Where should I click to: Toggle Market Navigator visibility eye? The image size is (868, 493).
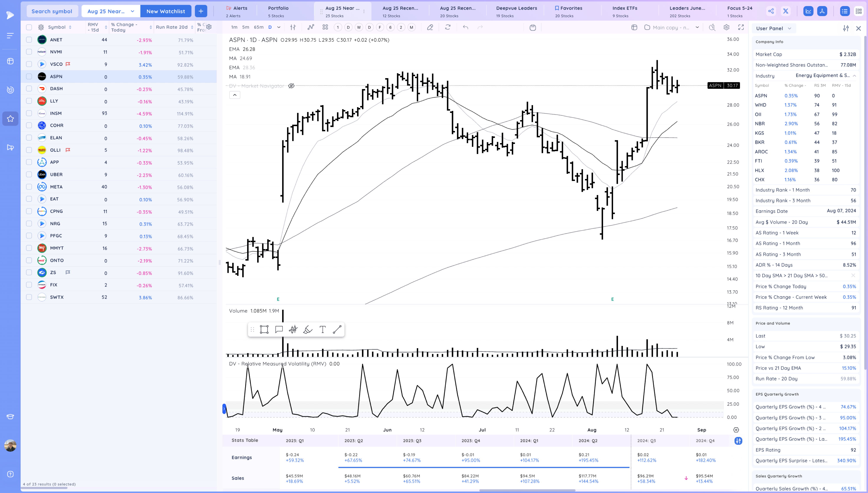[x=291, y=86]
